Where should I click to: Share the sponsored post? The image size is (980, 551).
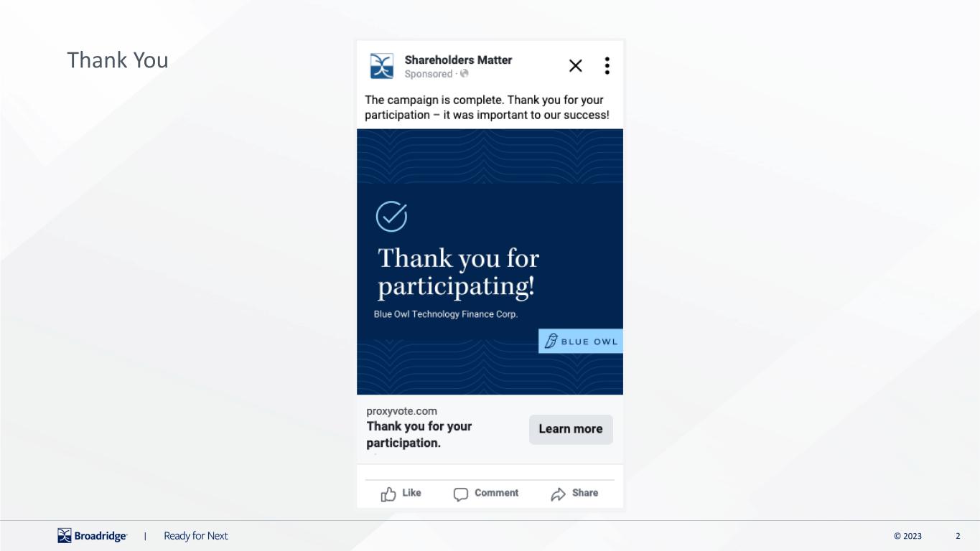click(x=574, y=494)
